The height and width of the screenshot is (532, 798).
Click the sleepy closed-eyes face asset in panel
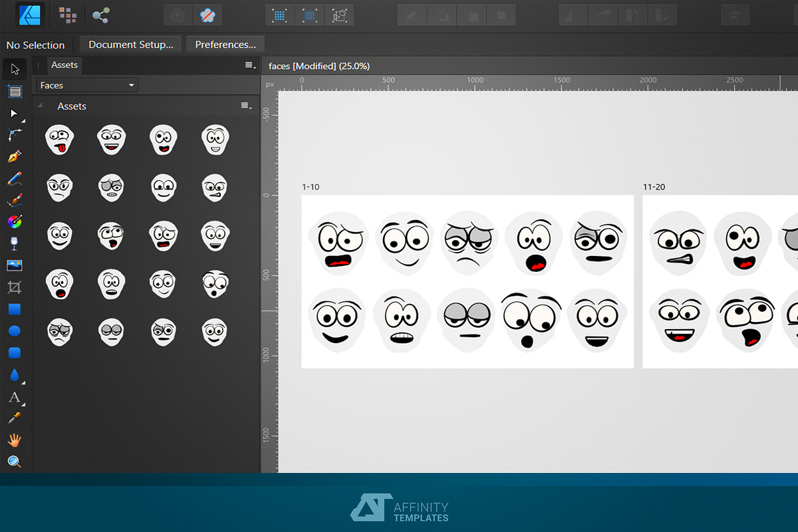(x=111, y=331)
